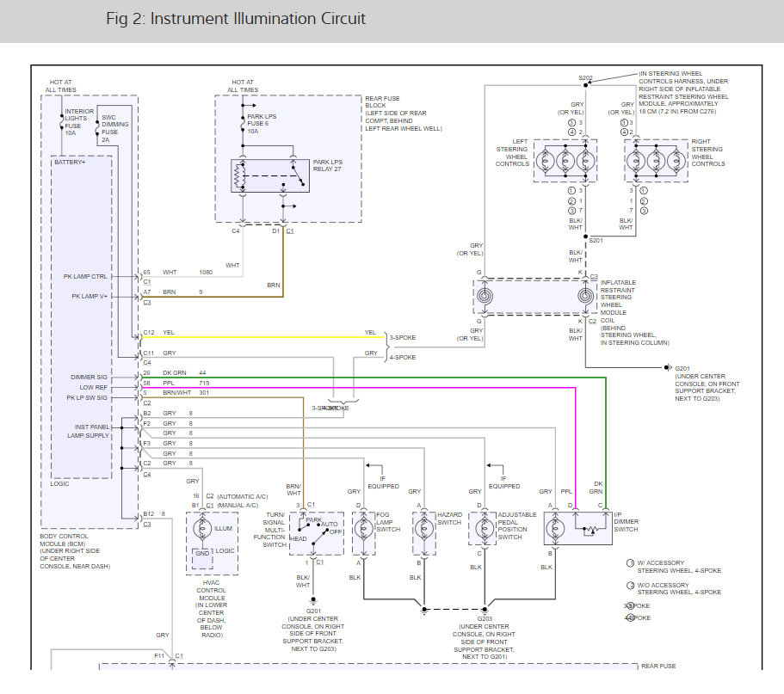The height and width of the screenshot is (694, 784).
Task: Click the RIGHT STEERING WHEEL CONTROLS label
Action: coord(708,152)
